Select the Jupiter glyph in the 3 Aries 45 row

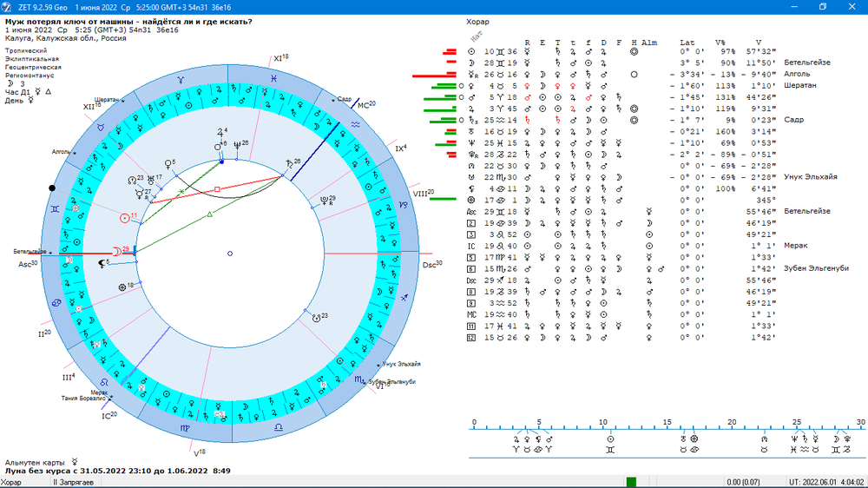click(471, 109)
